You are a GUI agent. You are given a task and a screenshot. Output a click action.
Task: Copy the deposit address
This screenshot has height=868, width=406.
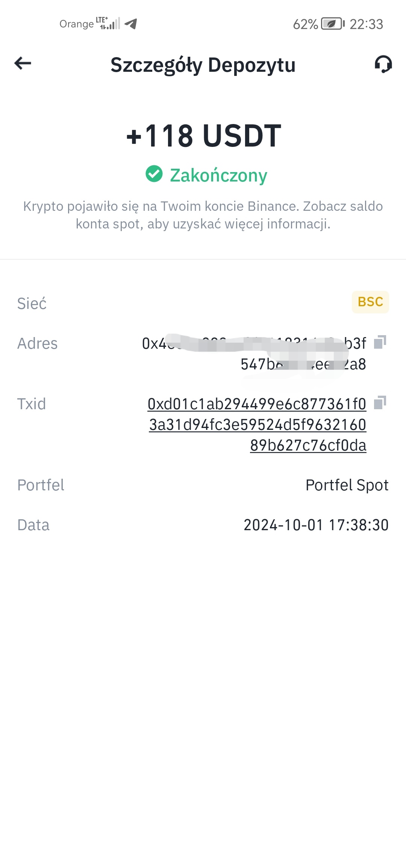pyautogui.click(x=380, y=342)
